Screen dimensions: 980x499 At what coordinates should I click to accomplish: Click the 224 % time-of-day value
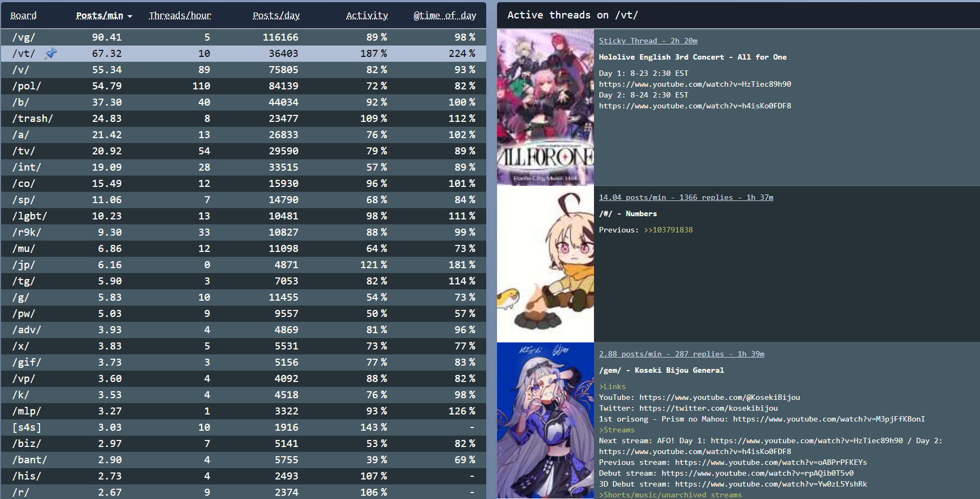pos(462,53)
